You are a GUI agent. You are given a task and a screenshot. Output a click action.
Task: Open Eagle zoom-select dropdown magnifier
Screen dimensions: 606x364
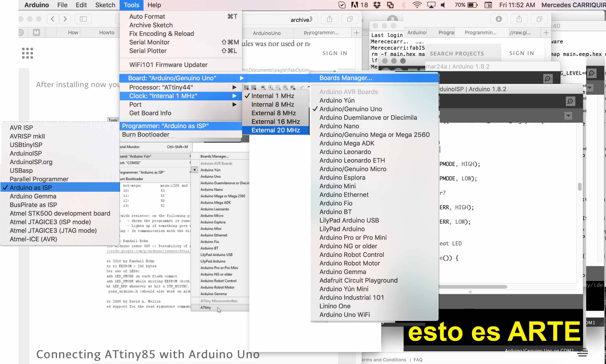click(x=293, y=87)
